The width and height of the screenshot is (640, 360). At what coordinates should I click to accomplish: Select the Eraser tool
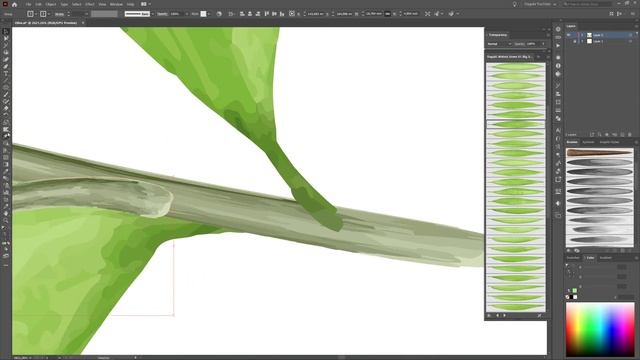click(x=6, y=109)
